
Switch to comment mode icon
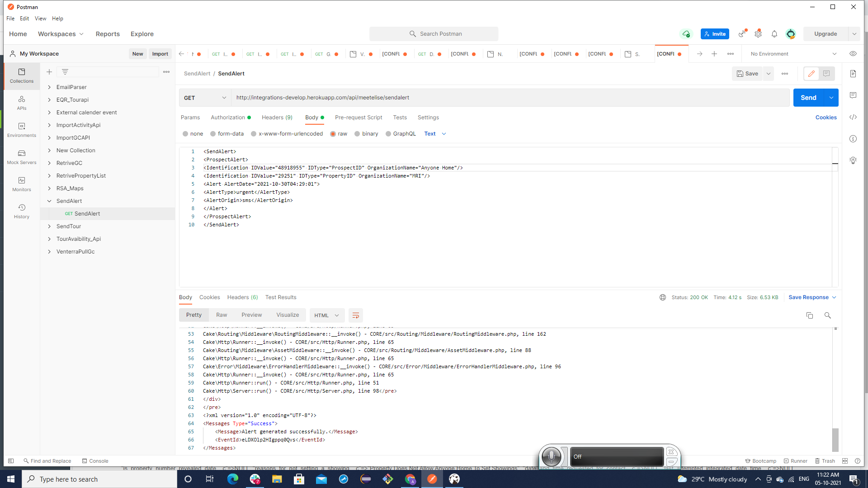point(826,74)
